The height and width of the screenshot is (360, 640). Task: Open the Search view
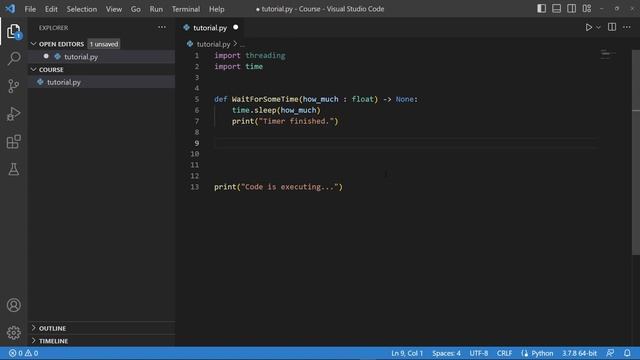click(13, 58)
